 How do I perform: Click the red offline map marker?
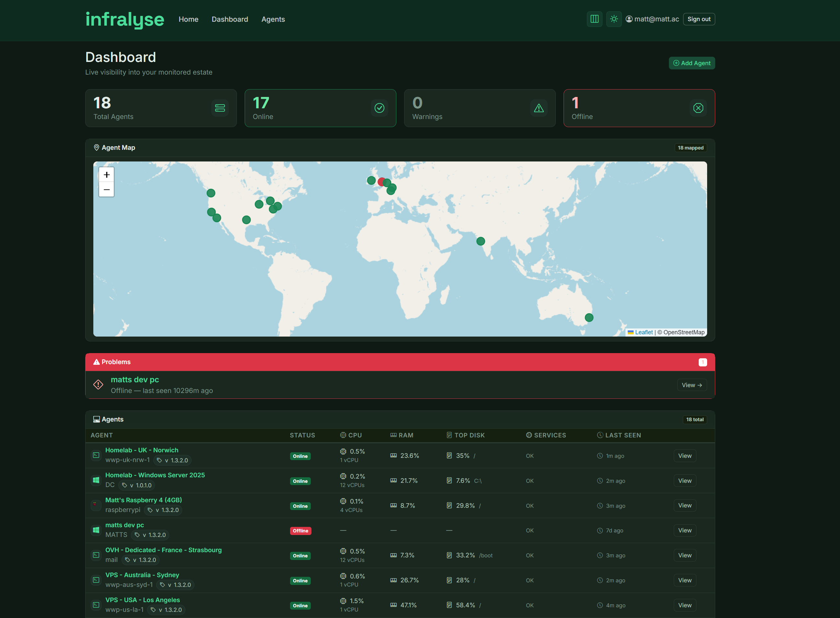381,182
